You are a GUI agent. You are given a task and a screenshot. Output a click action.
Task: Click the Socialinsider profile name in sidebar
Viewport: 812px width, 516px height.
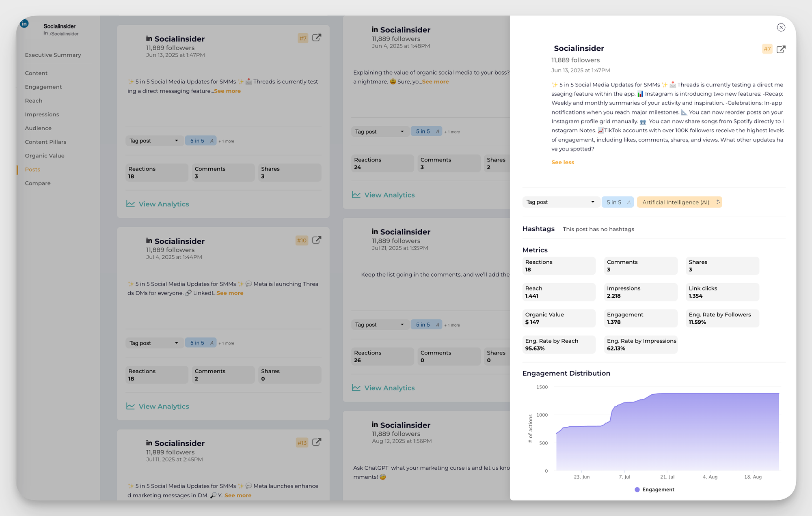60,26
